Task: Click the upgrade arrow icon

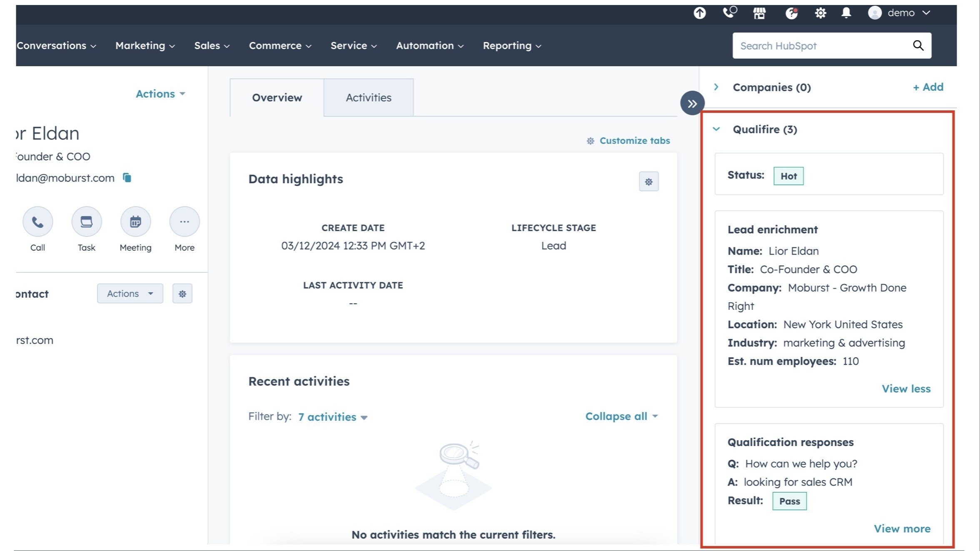Action: (x=700, y=13)
